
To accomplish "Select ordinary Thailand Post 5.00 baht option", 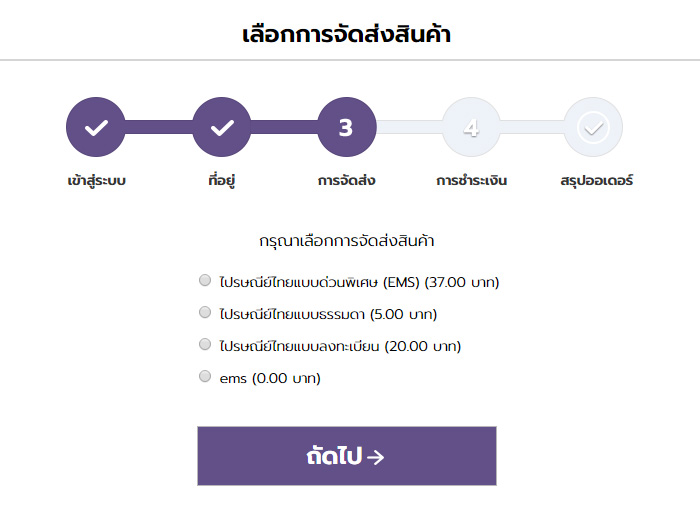I will click(205, 312).
